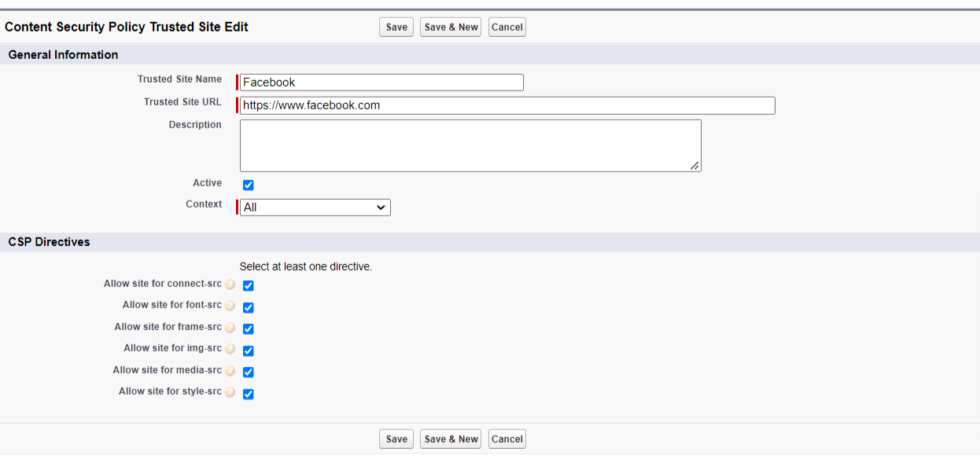980x456 pixels.
Task: Click inside the Description text area
Action: (x=470, y=145)
